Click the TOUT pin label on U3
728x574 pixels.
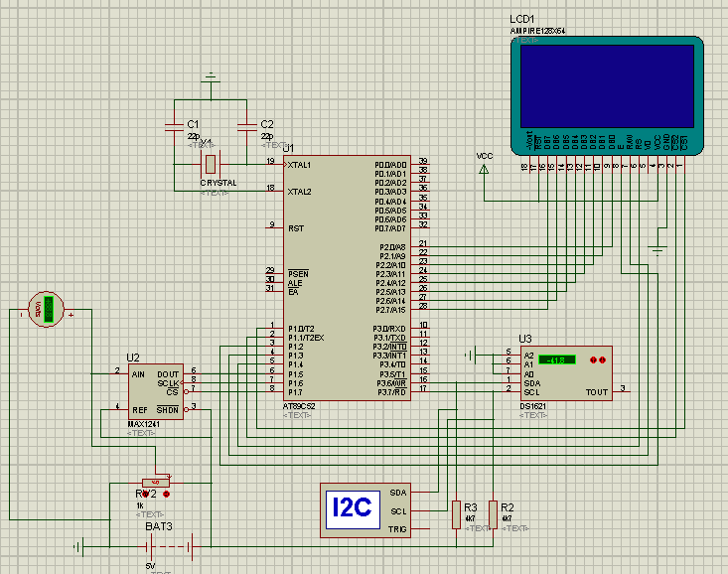597,392
